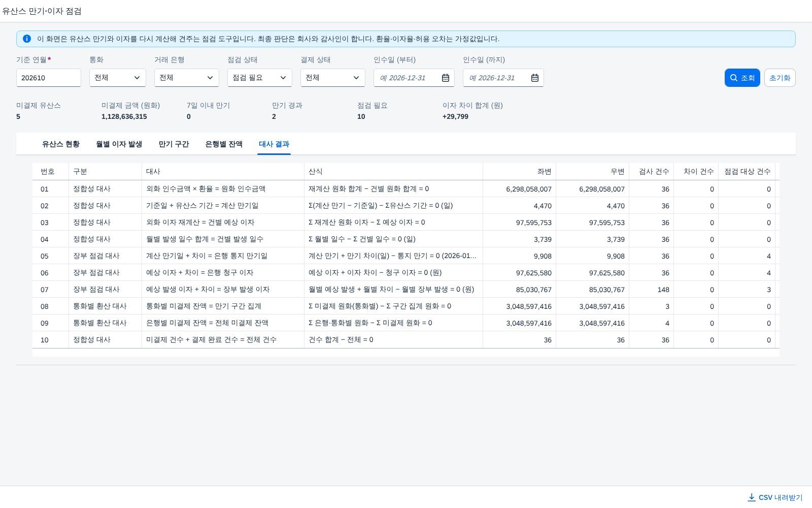The width and height of the screenshot is (812, 508).
Task: Click the 기준 연월 input field
Action: coord(49,78)
